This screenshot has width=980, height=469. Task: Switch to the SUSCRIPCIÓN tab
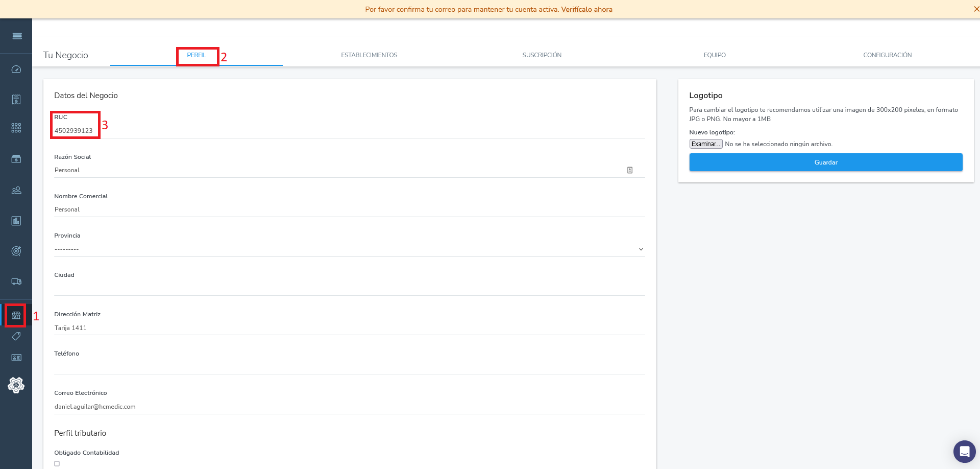(x=542, y=55)
